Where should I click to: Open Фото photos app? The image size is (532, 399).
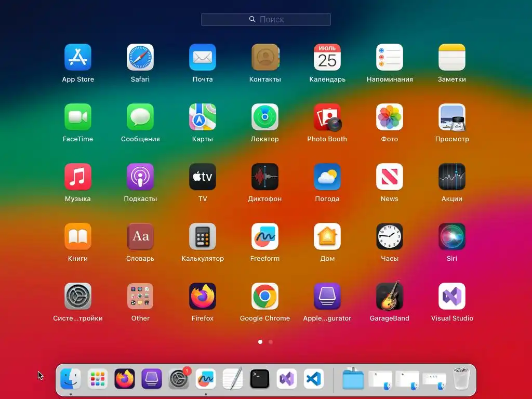390,117
